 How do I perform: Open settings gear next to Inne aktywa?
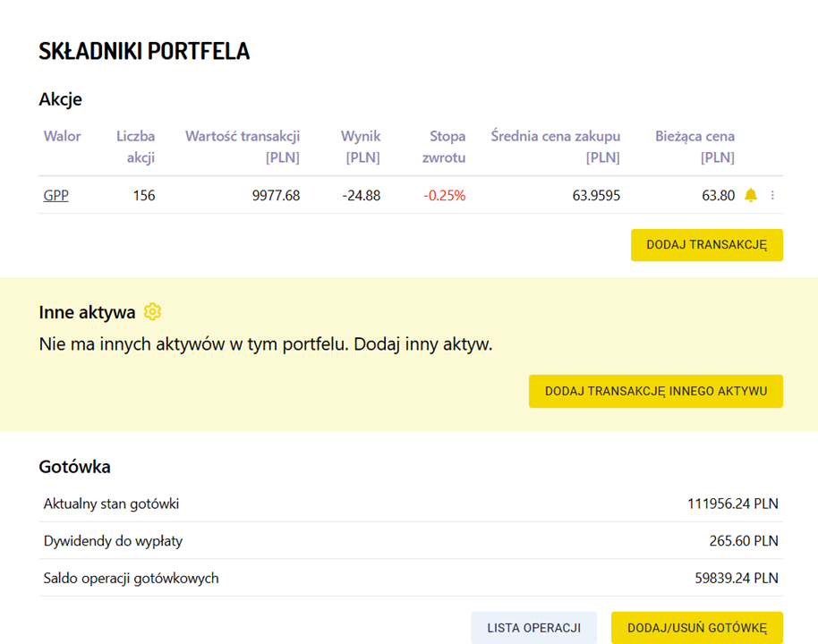coord(152,312)
